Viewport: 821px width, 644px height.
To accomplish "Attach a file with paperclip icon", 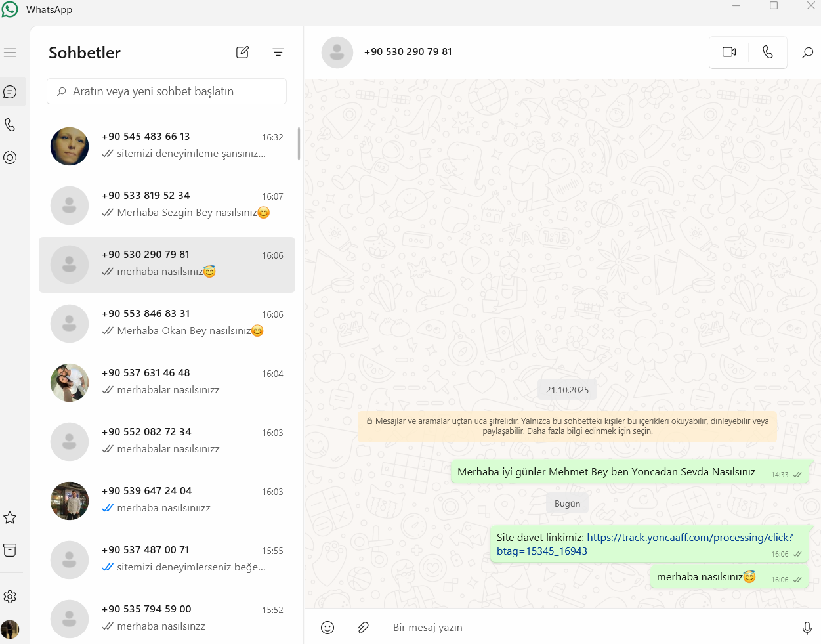I will pyautogui.click(x=363, y=628).
